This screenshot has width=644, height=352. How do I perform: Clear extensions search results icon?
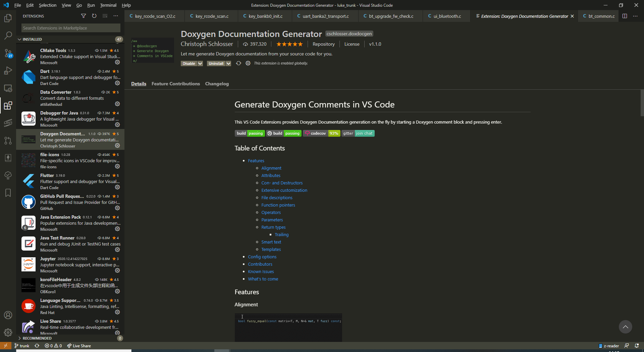pos(105,16)
